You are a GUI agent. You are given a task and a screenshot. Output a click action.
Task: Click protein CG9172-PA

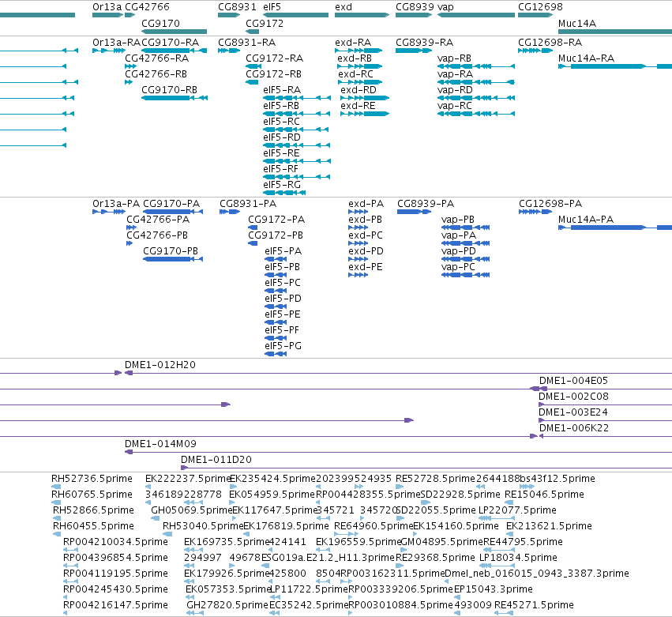[x=253, y=228]
